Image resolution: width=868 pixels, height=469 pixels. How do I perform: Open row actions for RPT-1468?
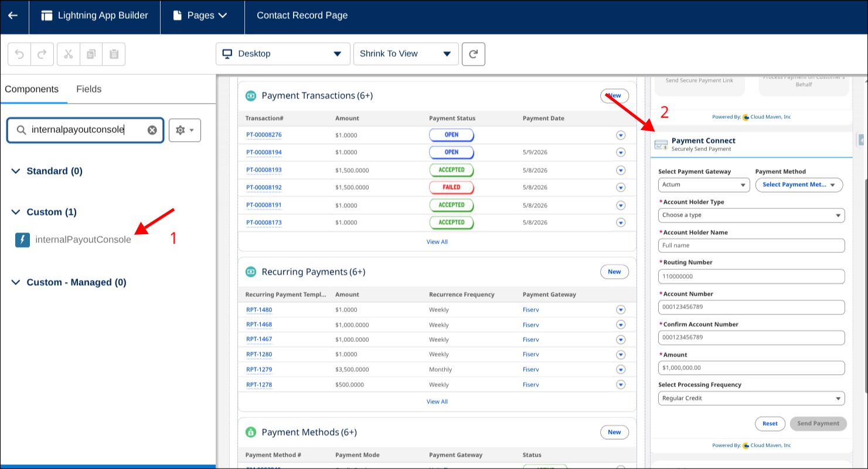pos(621,324)
